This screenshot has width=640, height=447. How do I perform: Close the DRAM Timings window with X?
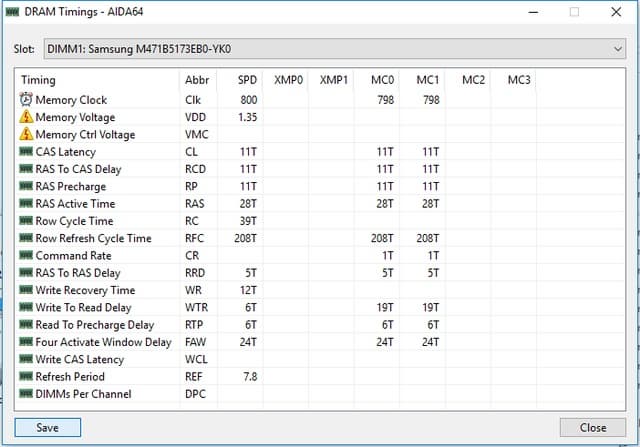click(616, 12)
